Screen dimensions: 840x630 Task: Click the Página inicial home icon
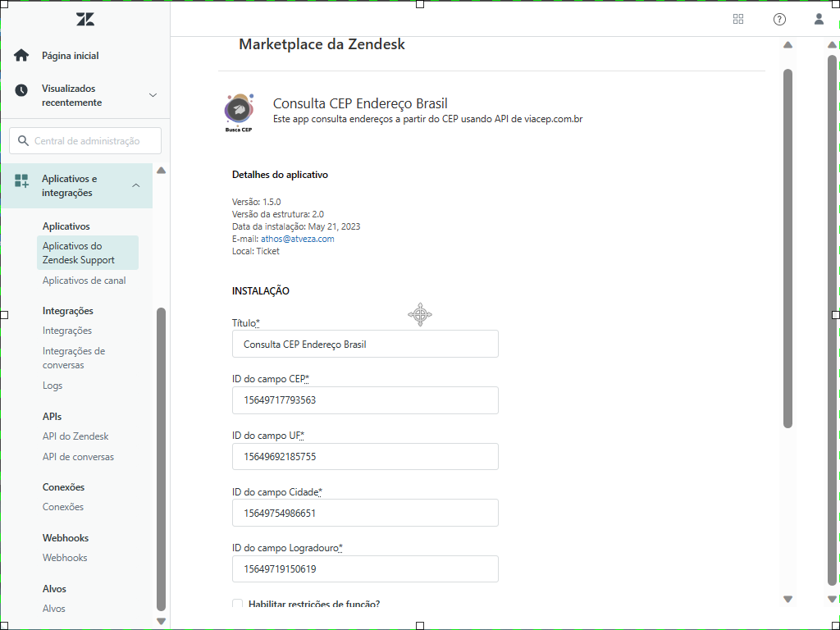coord(21,56)
